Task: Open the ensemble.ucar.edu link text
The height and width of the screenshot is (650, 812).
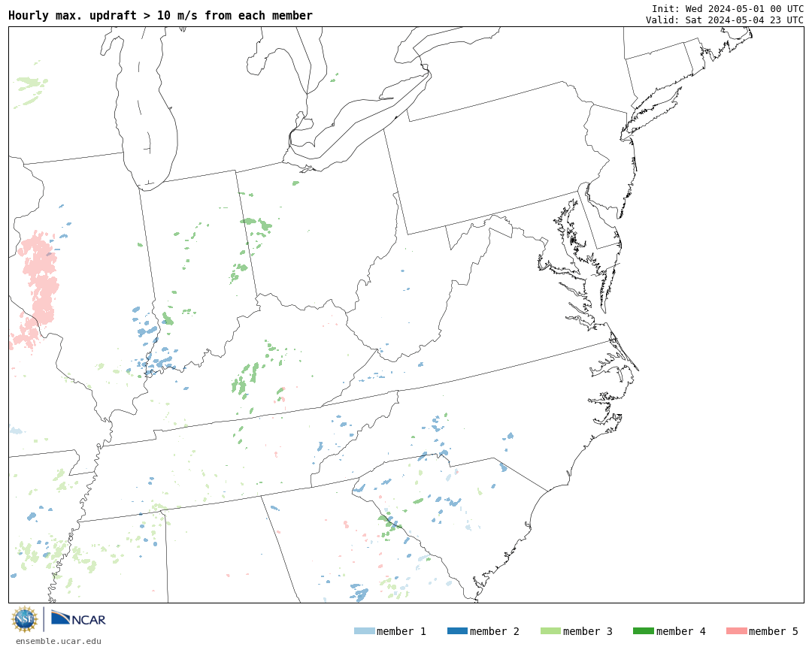Action: point(59,641)
